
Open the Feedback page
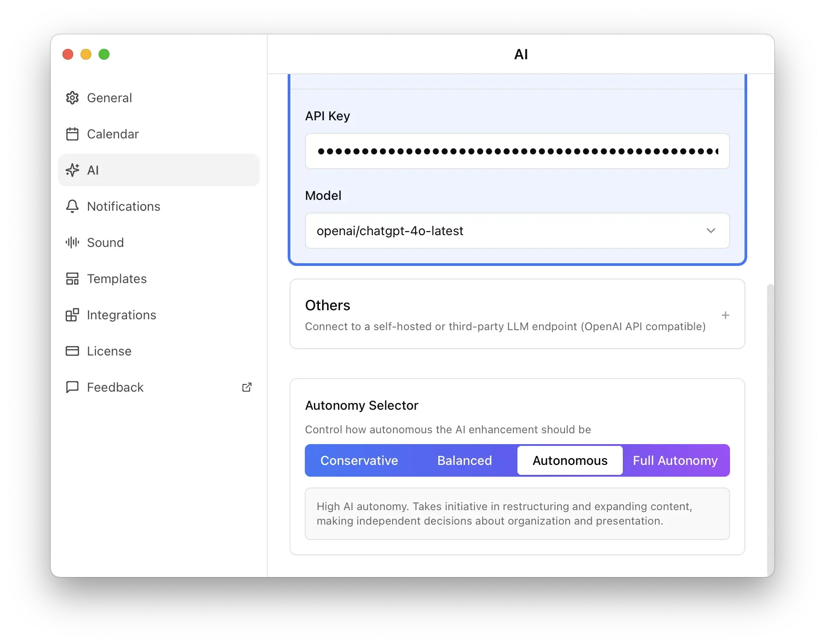point(115,387)
